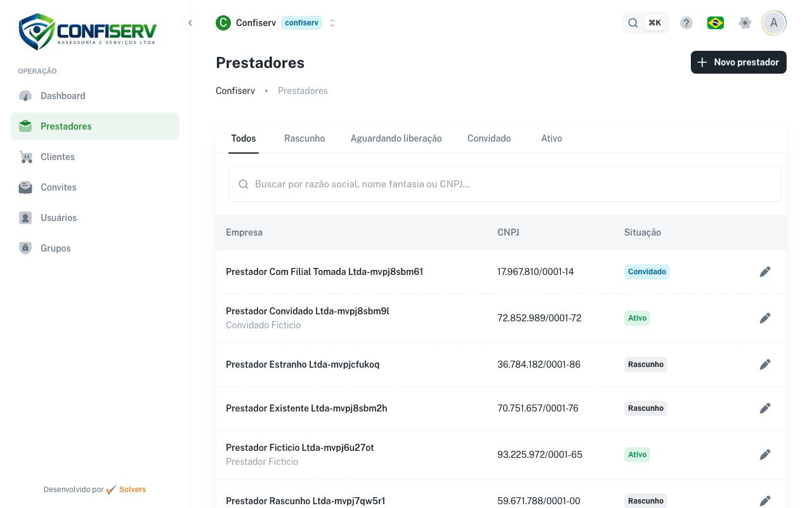Open the settings gear icon
Image resolution: width=812 pixels, height=508 pixels.
745,23
